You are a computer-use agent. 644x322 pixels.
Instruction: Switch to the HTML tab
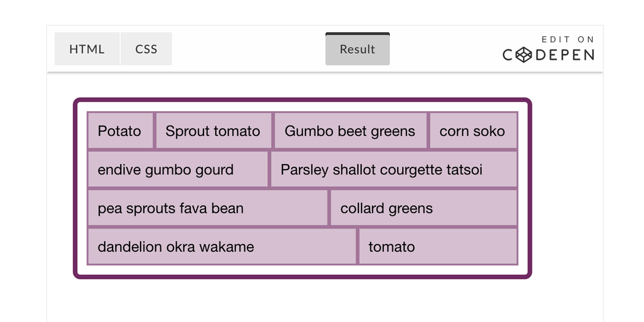87,49
